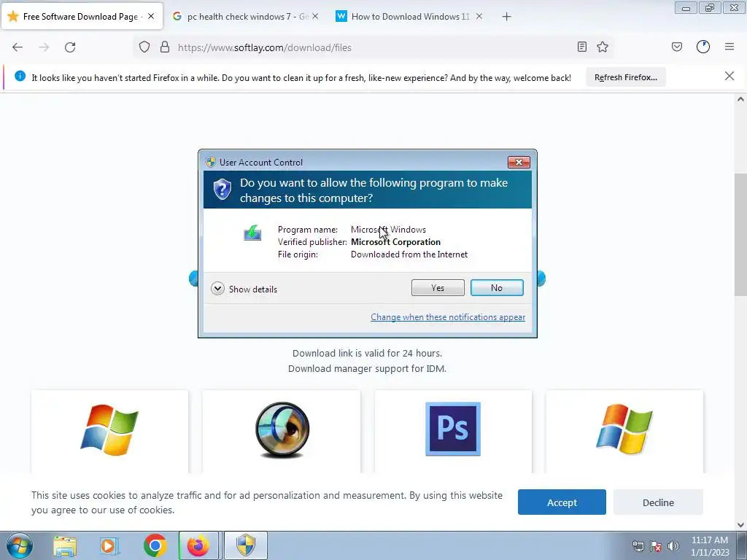Click the UAC shield taskbar item
Screen dimensions: 747x560
[x=246, y=545]
